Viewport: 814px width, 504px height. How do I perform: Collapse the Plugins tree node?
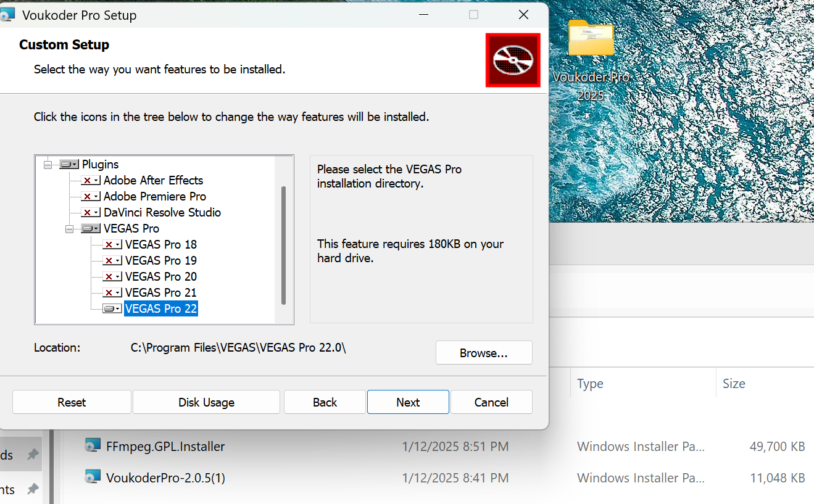click(48, 165)
